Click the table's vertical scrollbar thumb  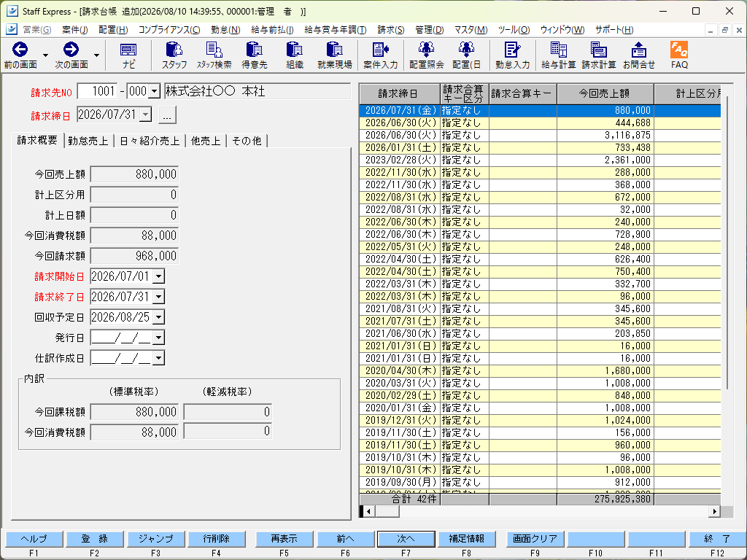727,243
